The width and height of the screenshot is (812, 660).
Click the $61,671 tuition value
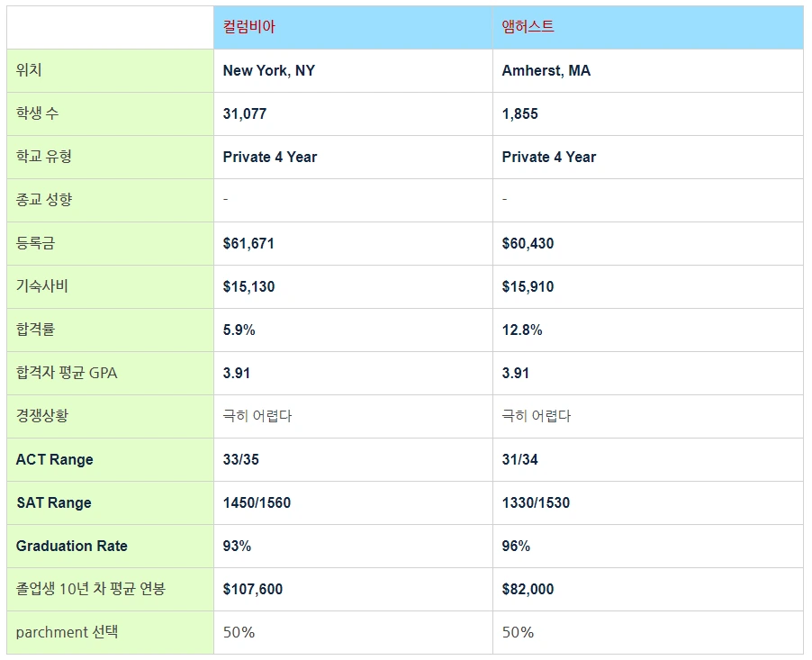pos(248,243)
